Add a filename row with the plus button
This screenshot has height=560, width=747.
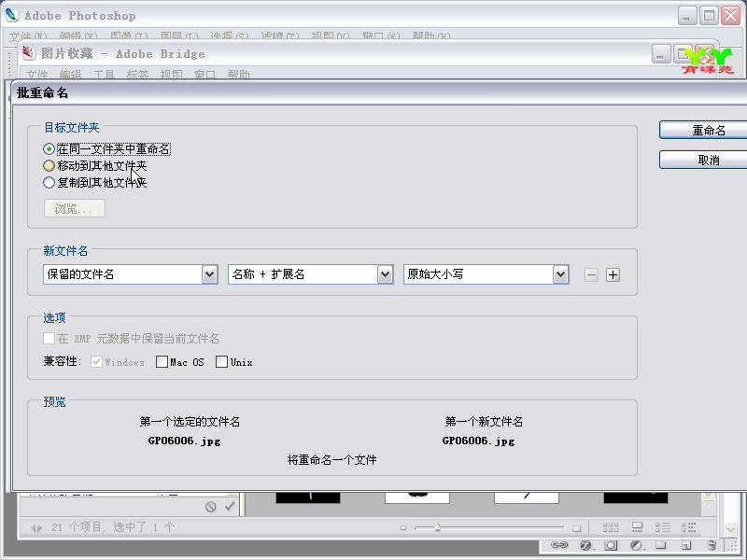point(613,274)
